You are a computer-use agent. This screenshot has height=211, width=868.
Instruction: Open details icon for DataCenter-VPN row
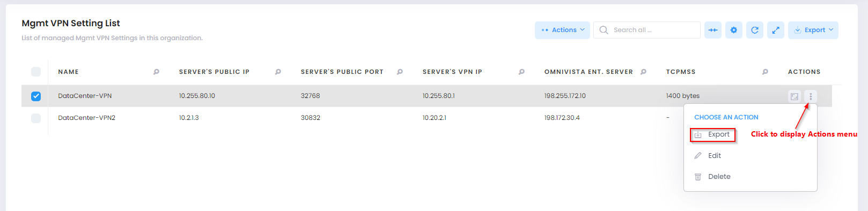coord(795,96)
